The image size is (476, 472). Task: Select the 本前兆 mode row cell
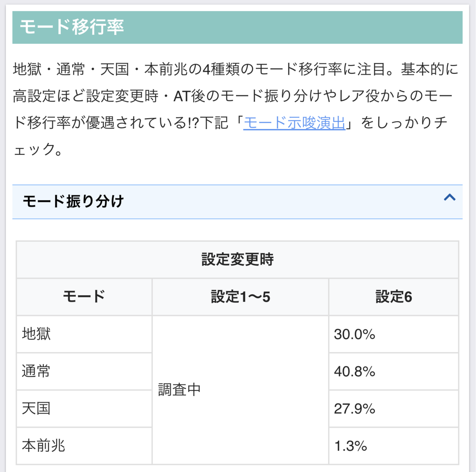(x=84, y=446)
